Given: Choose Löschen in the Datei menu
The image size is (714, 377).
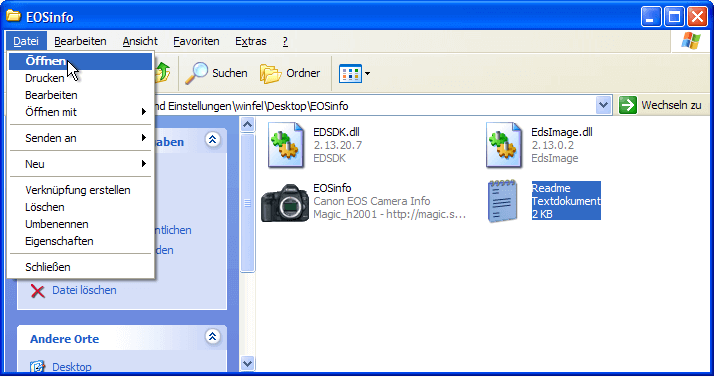Looking at the screenshot, I should tap(81, 207).
